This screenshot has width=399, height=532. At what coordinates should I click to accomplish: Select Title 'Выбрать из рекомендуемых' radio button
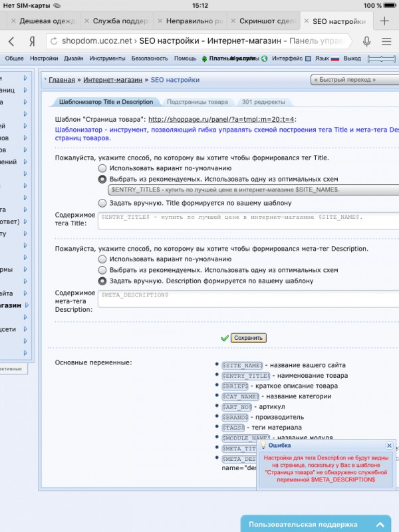[102, 179]
